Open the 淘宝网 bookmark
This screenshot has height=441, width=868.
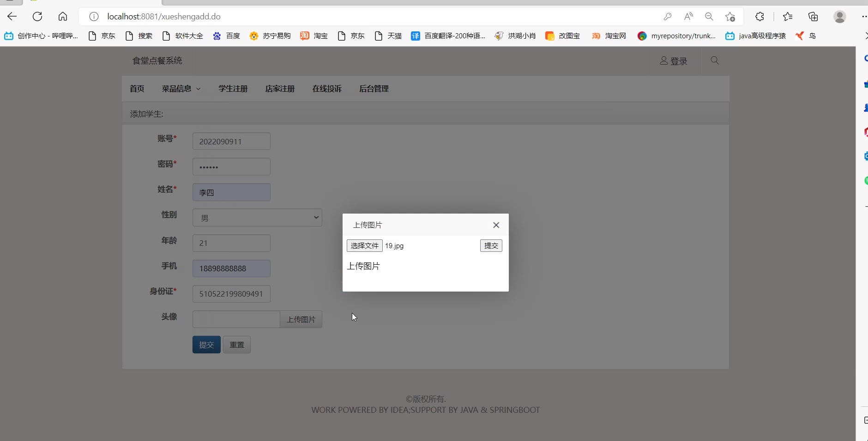[609, 36]
